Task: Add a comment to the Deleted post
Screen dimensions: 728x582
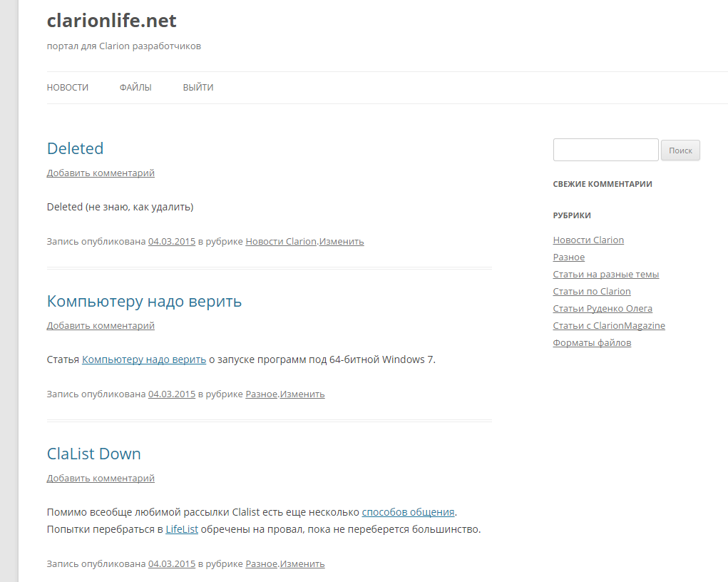Action: 101,173
